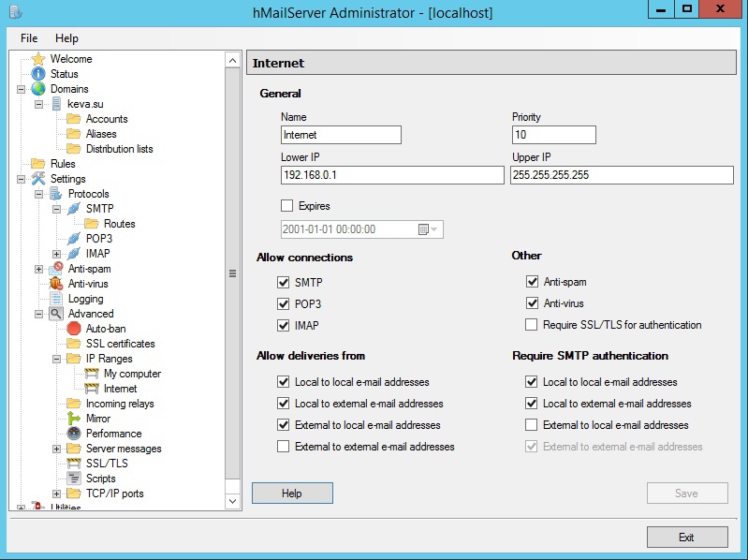The width and height of the screenshot is (748, 560).
Task: Open the Help menu
Action: [x=66, y=38]
